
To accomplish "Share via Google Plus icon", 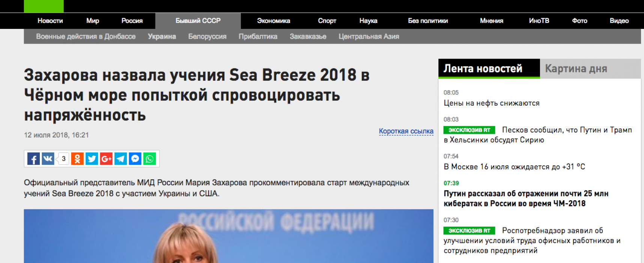I will pyautogui.click(x=106, y=159).
